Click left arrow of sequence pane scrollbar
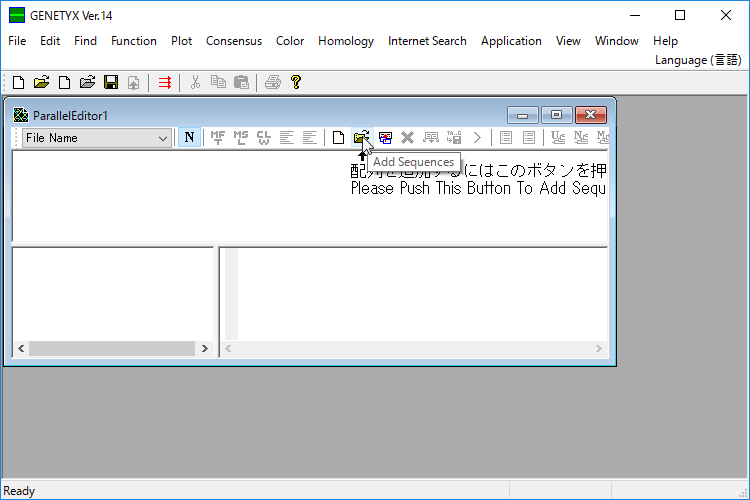 228,348
